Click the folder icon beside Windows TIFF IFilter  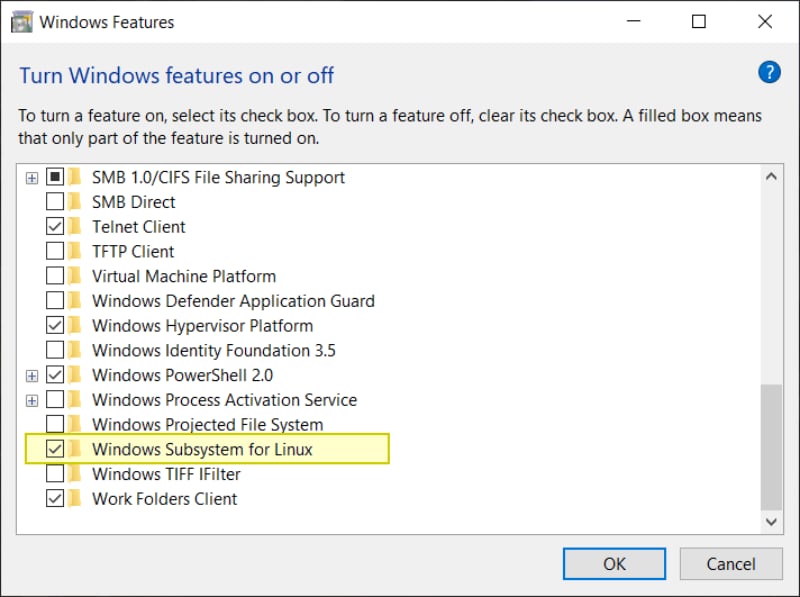[74, 474]
